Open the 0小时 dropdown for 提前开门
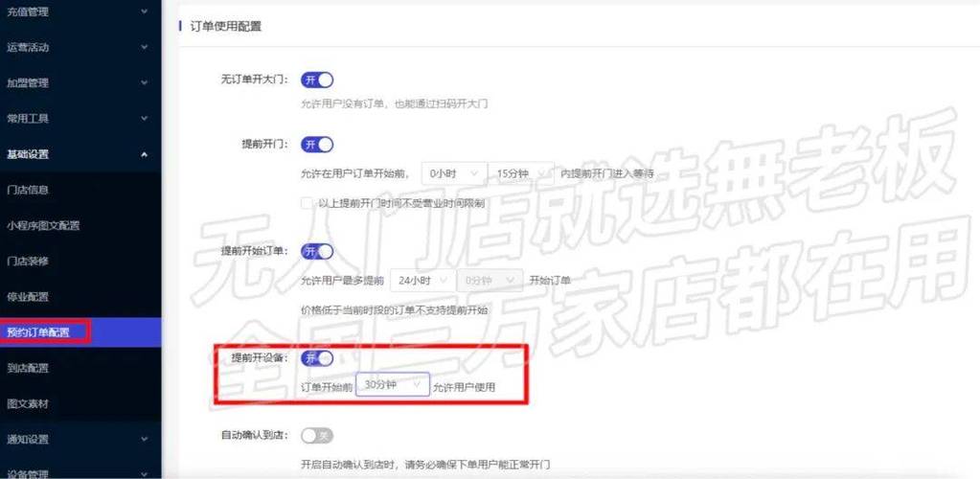Viewport: 980px width, 479px height. [454, 173]
